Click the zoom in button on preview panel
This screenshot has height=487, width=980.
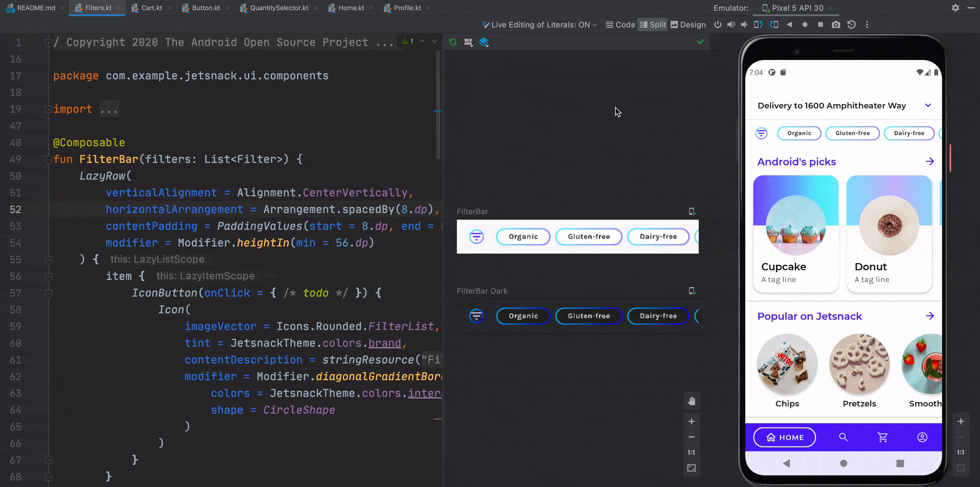click(x=692, y=421)
